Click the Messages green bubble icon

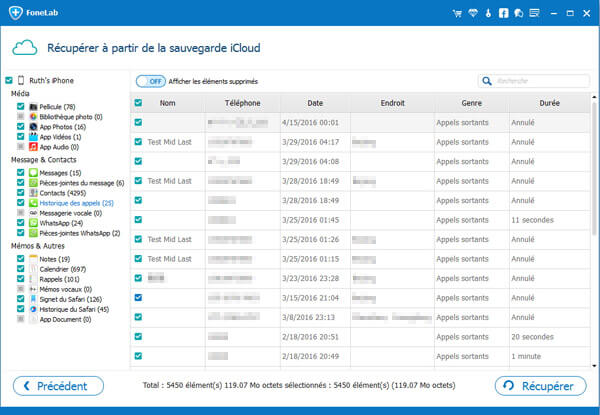pyautogui.click(x=33, y=173)
